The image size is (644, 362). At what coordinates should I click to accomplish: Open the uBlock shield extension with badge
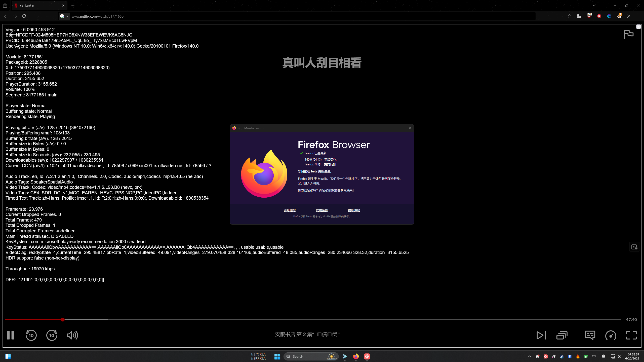(589, 16)
